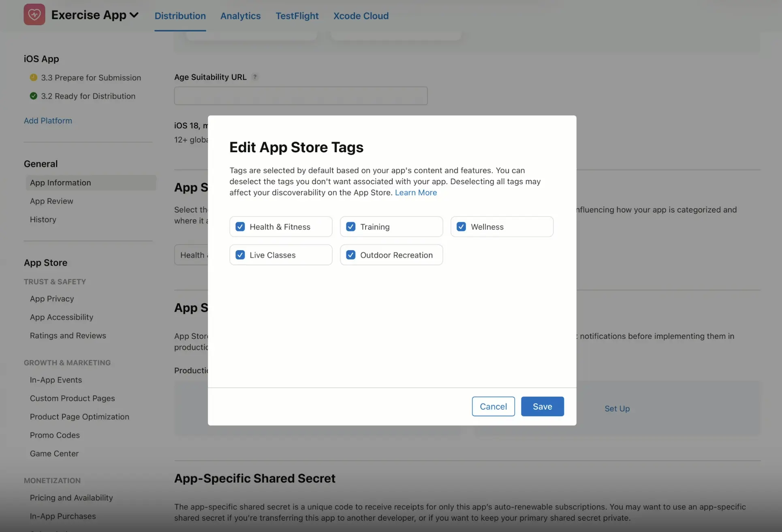This screenshot has width=782, height=532.
Task: Click the GROWTH & MARKETING section label
Action: point(67,363)
